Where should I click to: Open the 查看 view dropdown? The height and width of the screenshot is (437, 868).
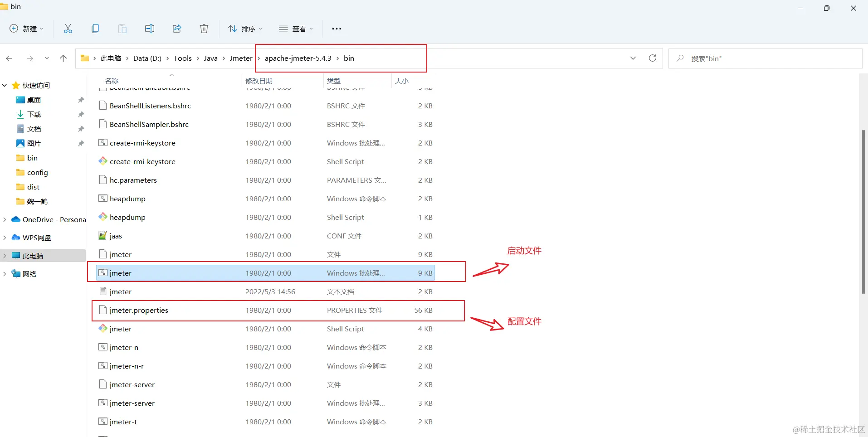296,29
